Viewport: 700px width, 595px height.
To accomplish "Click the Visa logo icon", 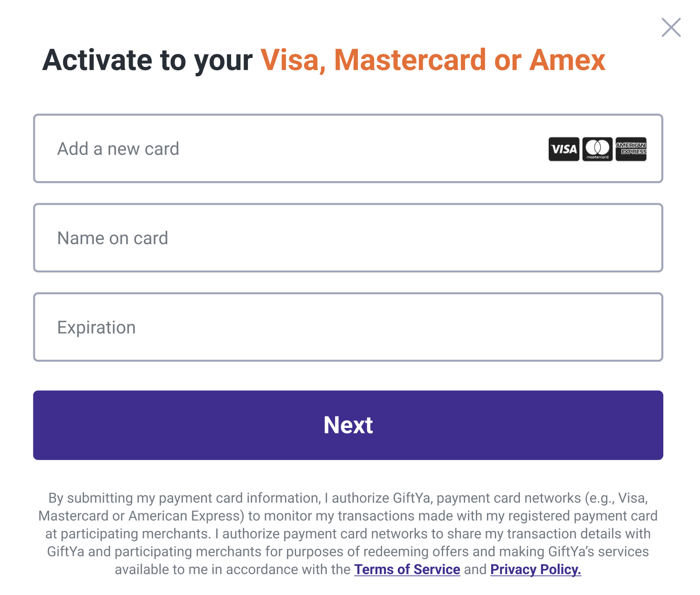I will 564,149.
